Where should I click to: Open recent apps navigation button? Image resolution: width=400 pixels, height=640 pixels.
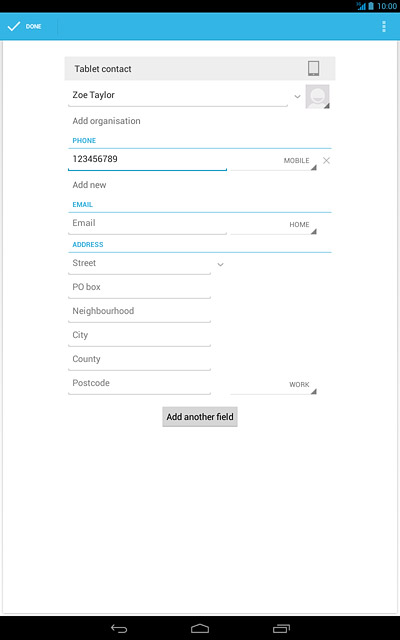click(281, 629)
